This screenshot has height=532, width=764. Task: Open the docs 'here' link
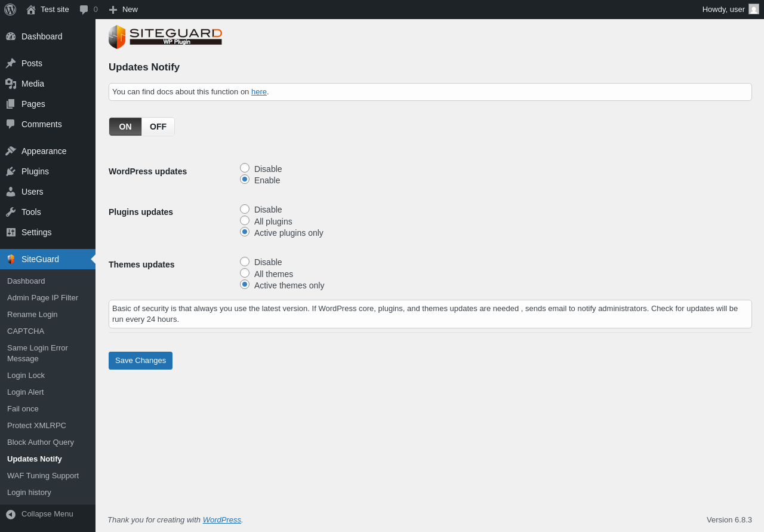point(259,92)
